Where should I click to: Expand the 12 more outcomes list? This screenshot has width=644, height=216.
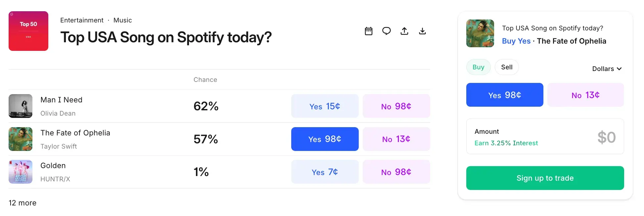22,202
